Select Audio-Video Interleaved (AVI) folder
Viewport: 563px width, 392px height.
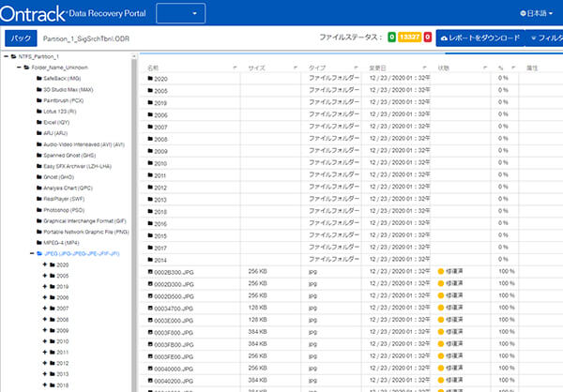tap(81, 144)
